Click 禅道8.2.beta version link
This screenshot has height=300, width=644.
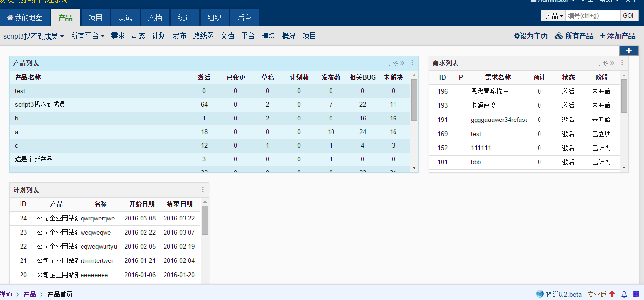point(563,294)
